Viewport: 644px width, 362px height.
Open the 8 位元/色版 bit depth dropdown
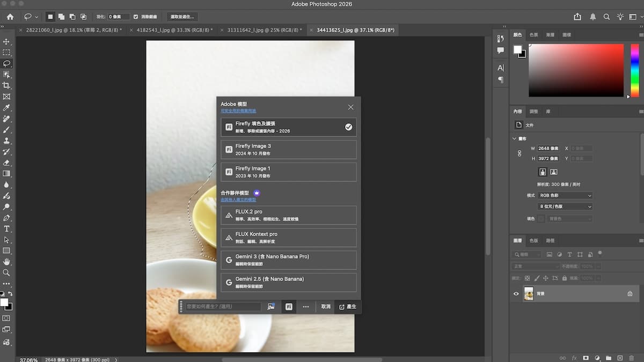tap(565, 206)
